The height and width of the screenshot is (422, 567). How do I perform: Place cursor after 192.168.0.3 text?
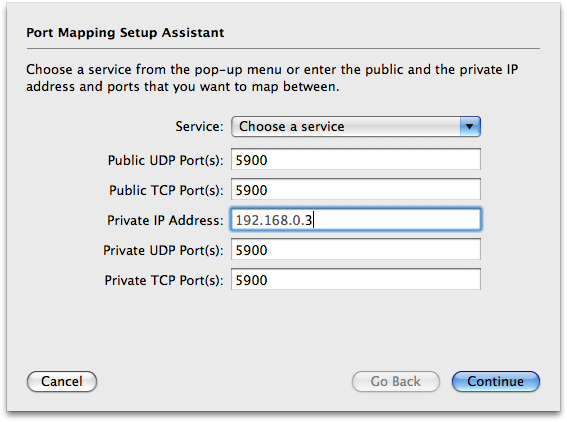[x=314, y=220]
